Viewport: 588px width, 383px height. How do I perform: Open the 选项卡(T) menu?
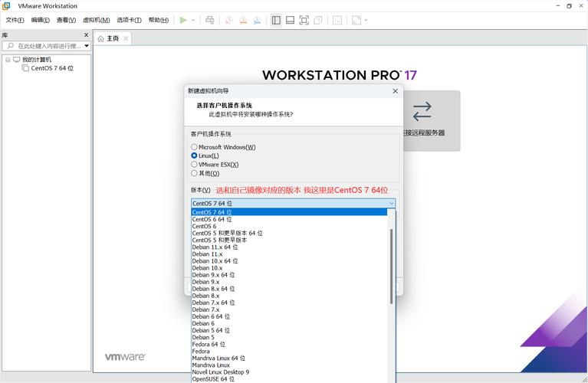[129, 20]
